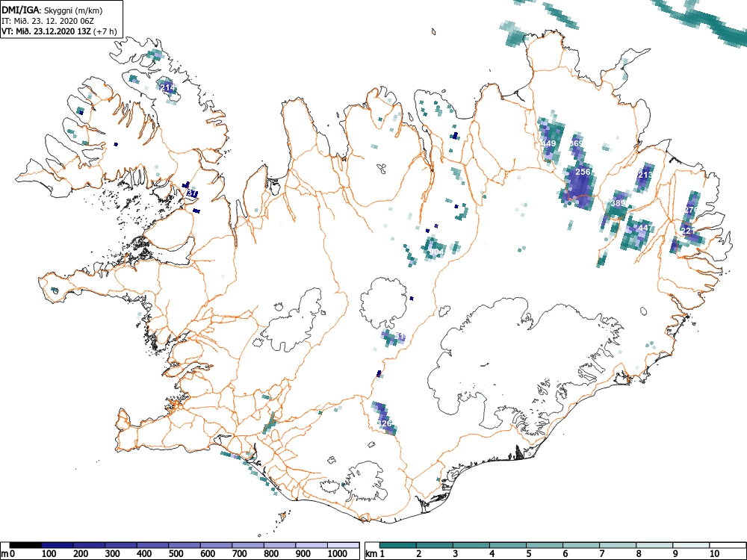Image resolution: width=747 pixels, height=560 pixels.
Task: Click the 9 km legend color swatch
Action: point(691,545)
